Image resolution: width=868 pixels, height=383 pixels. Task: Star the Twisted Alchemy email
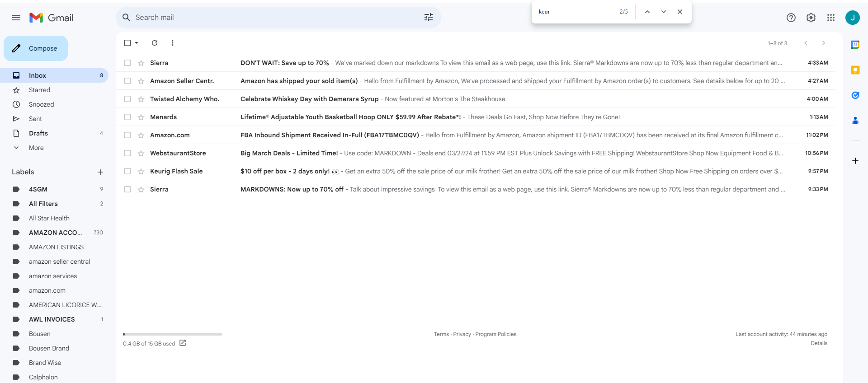(141, 99)
